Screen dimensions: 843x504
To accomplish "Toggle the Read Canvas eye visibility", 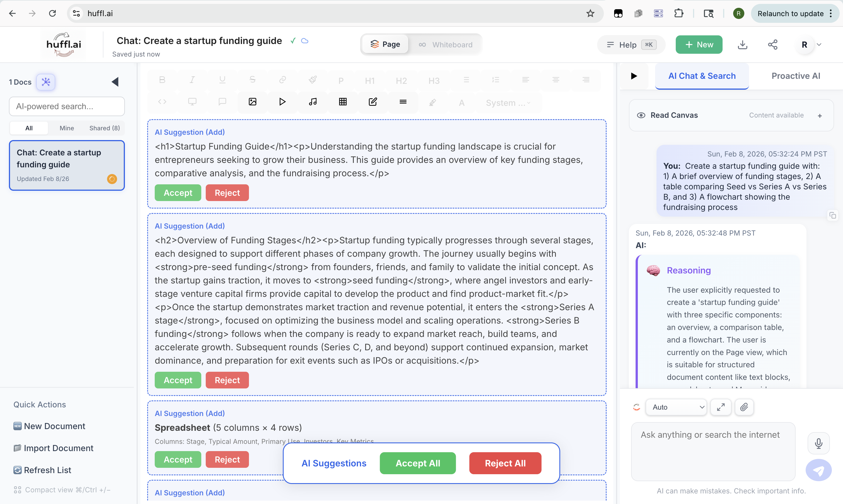I will [x=641, y=115].
